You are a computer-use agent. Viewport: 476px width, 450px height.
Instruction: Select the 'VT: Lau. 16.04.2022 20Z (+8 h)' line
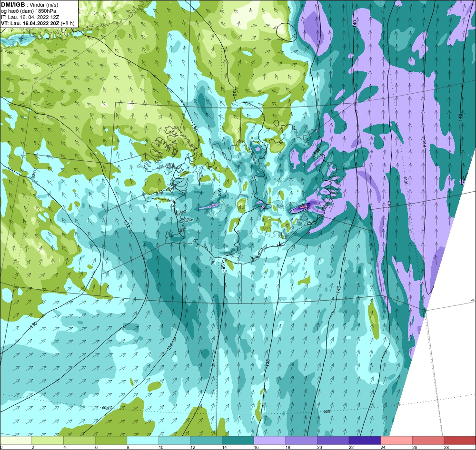pyautogui.click(x=37, y=23)
